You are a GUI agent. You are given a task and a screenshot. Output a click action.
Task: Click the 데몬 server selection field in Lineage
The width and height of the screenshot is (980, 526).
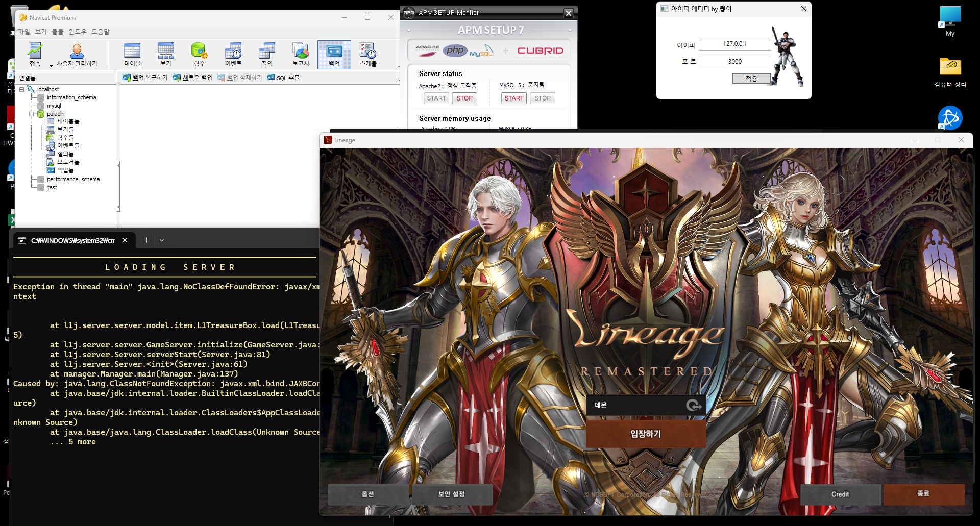[646, 405]
